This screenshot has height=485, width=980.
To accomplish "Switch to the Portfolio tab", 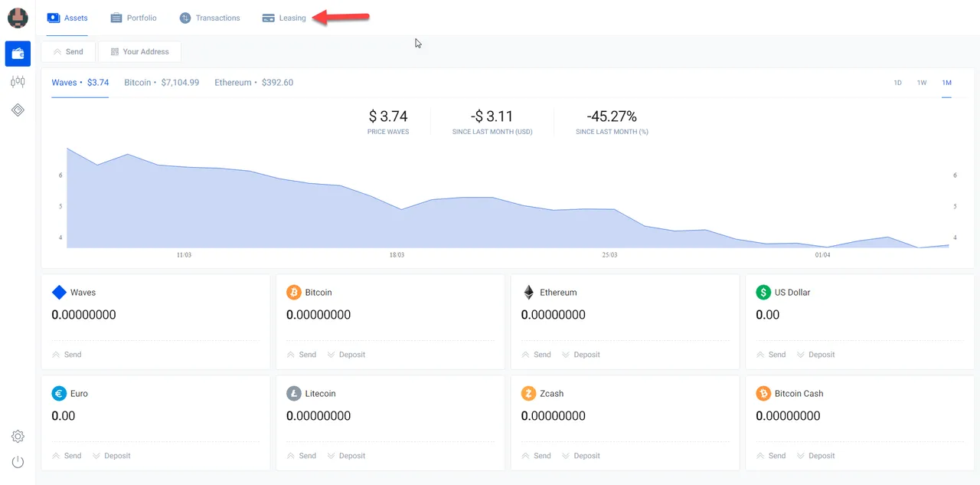I will (x=133, y=18).
